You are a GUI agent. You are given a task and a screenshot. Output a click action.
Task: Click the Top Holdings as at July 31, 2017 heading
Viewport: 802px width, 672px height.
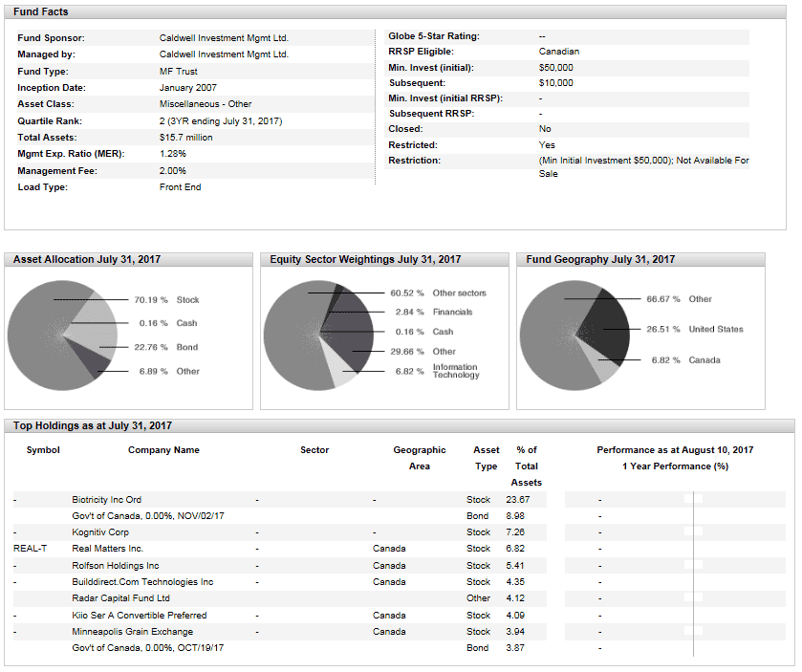[93, 425]
